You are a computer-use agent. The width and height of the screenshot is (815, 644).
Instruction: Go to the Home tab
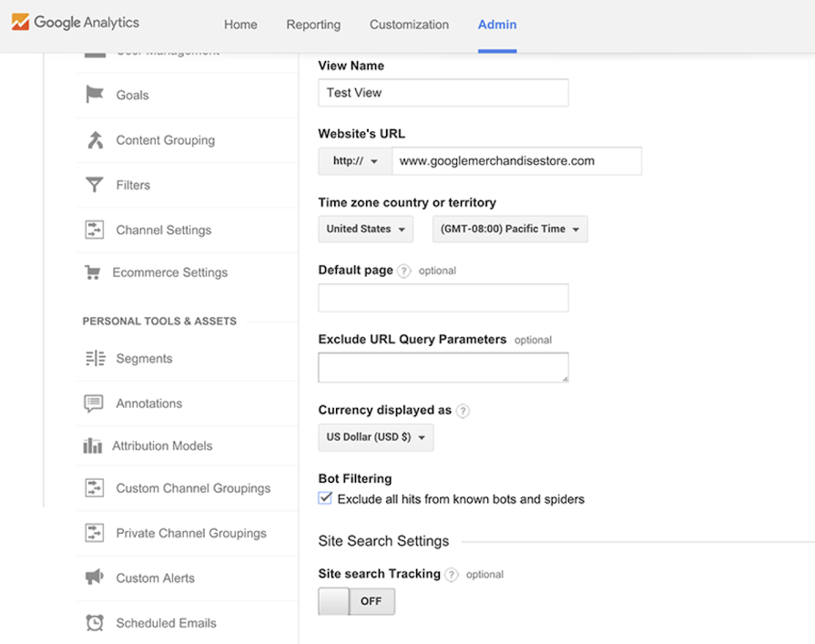[x=240, y=25]
